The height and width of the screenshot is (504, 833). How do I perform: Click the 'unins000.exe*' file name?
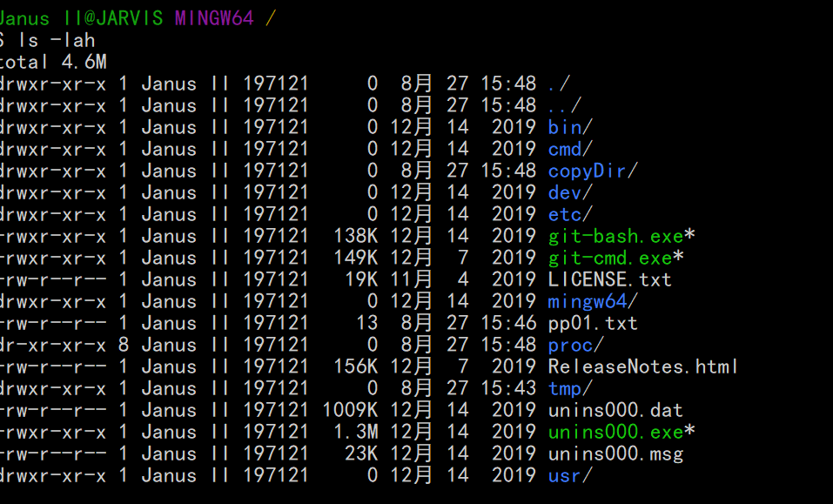621,433
